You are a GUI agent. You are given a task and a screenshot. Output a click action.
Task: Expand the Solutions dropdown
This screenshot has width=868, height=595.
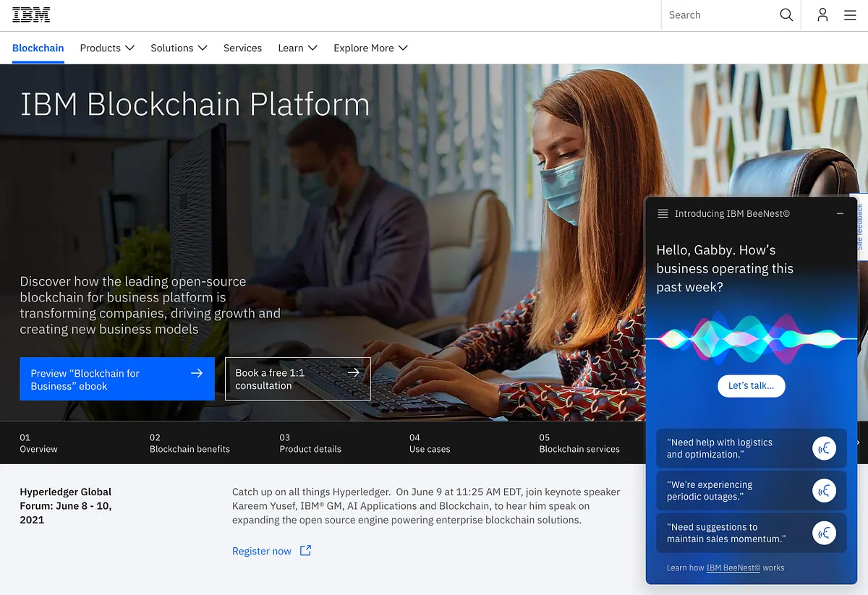[179, 48]
